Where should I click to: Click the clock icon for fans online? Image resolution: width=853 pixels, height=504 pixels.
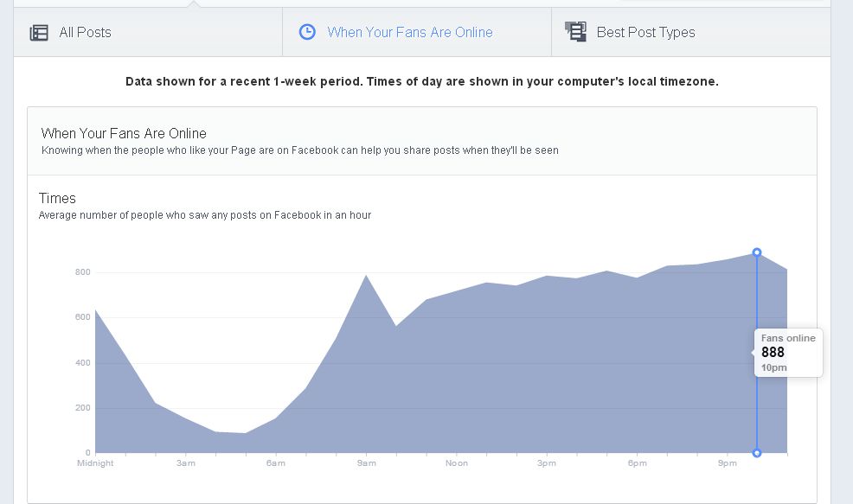pyautogui.click(x=307, y=32)
